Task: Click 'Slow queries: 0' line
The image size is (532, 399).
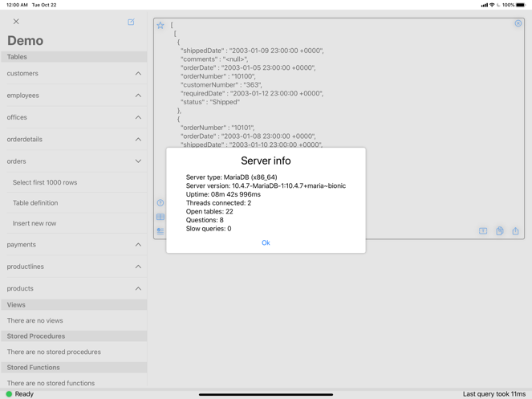Action: (x=209, y=229)
